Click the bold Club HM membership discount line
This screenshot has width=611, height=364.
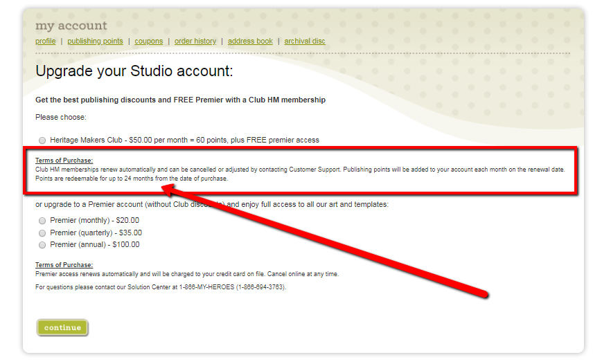[x=180, y=100]
